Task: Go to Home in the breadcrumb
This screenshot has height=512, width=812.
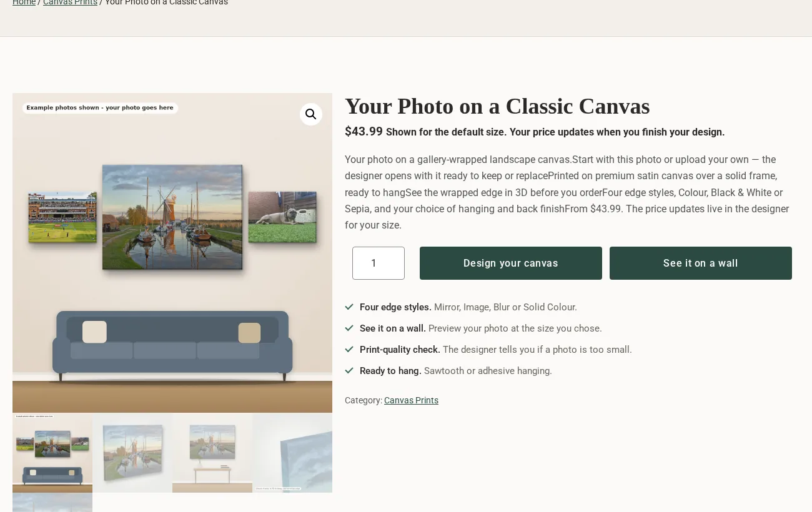Action: click(24, 2)
